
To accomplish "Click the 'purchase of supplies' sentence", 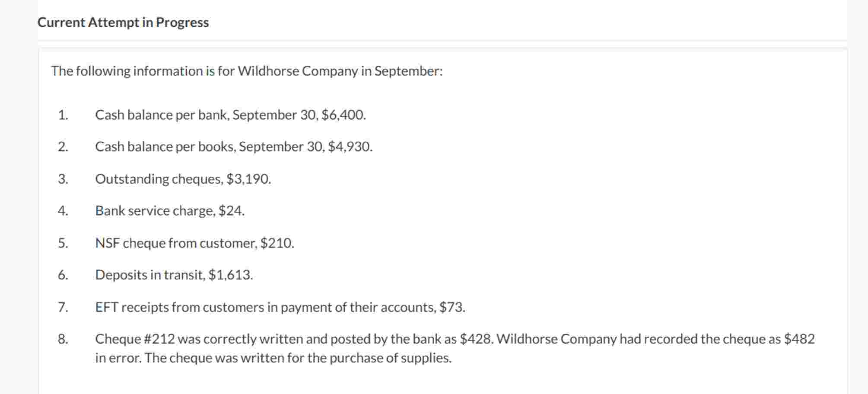I will click(298, 358).
